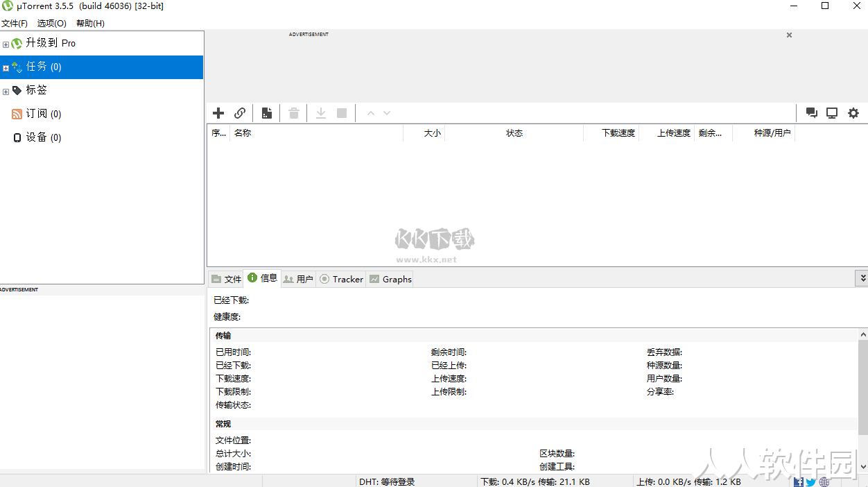The image size is (868, 487).
Task: Click the 传输状态: label
Action: [x=233, y=405]
